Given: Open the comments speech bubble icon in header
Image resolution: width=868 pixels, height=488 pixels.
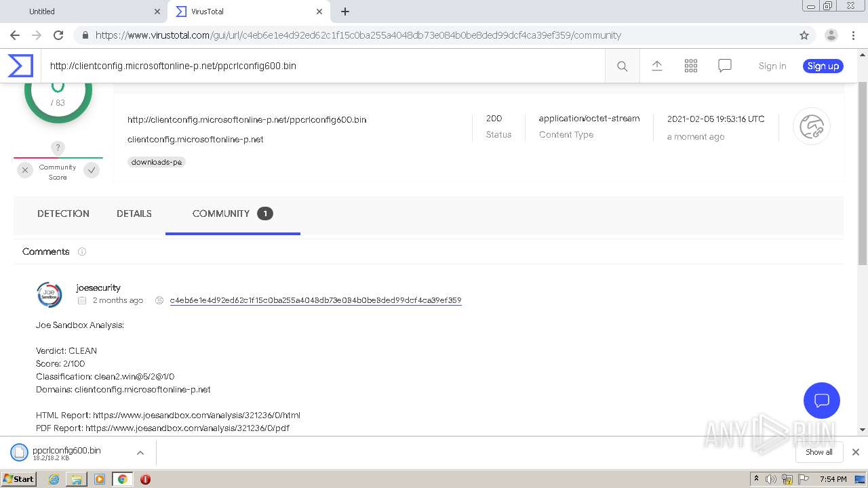Looking at the screenshot, I should (725, 66).
